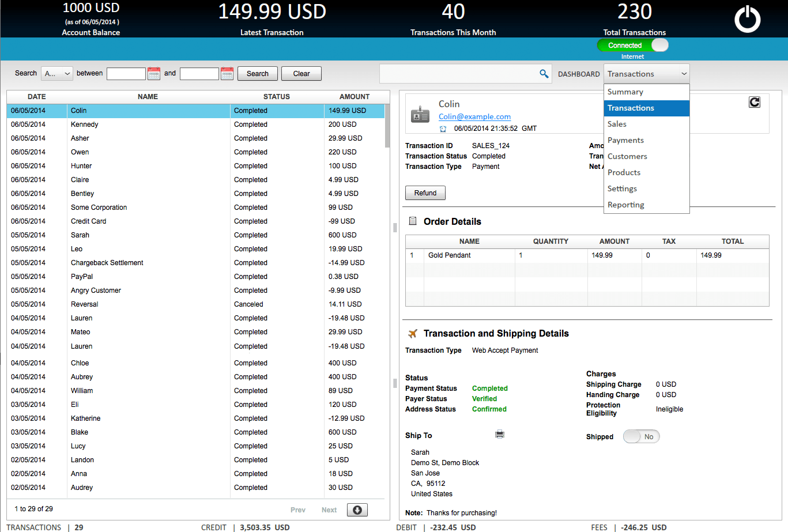Click the download arrow button below table
The image size is (788, 532).
[357, 510]
